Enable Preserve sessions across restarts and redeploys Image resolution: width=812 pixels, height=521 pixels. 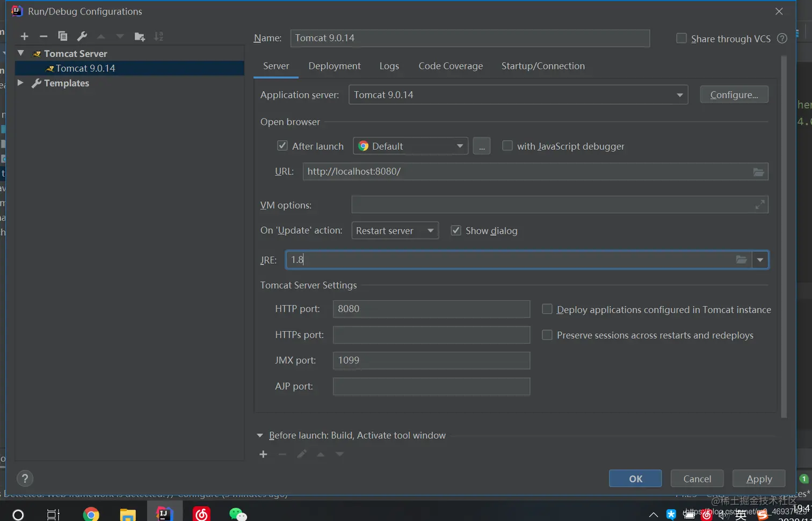(x=547, y=335)
